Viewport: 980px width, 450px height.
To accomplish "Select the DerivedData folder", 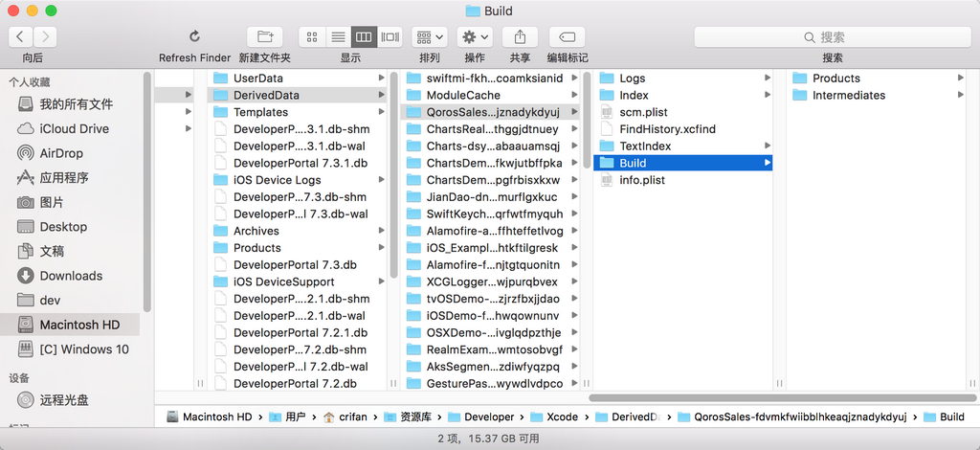I will (x=299, y=95).
